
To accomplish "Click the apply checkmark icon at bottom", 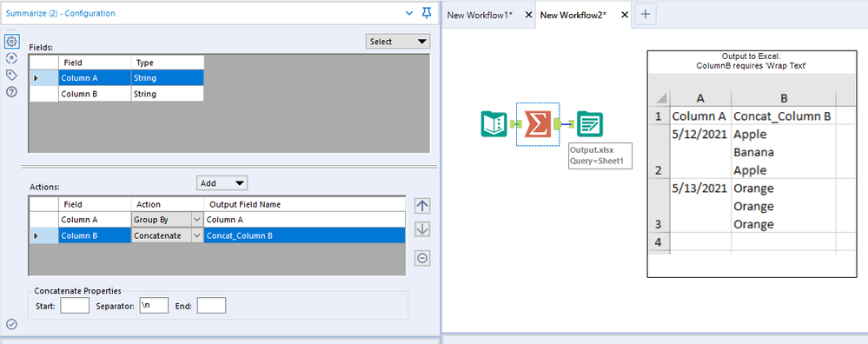I will tap(11, 324).
